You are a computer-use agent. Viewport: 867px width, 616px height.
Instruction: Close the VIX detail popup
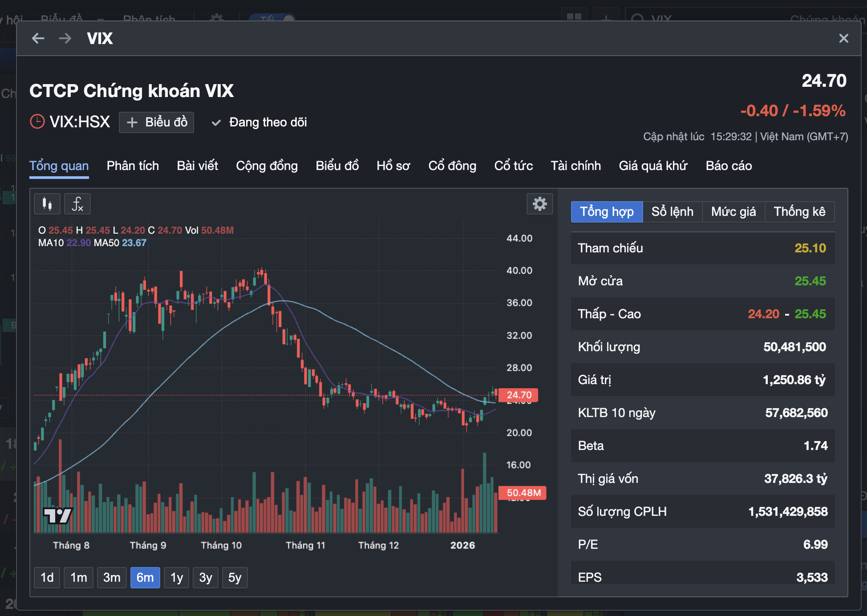click(843, 38)
